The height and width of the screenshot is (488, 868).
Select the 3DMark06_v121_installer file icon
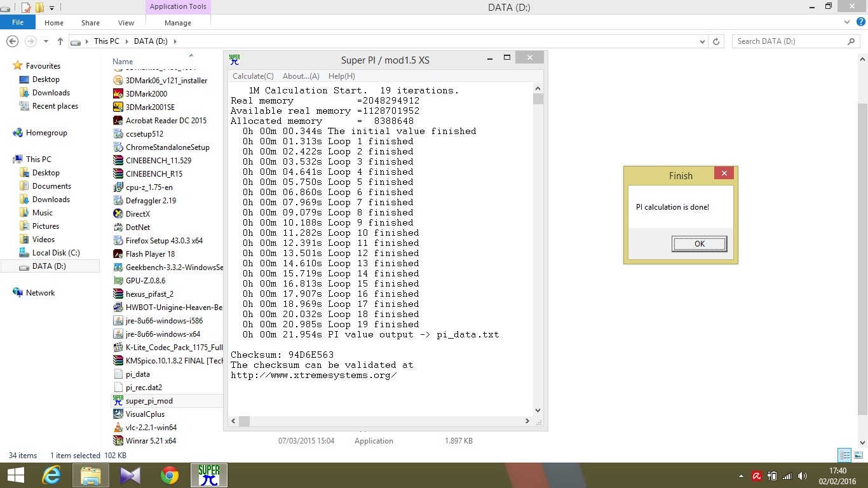[x=118, y=81]
